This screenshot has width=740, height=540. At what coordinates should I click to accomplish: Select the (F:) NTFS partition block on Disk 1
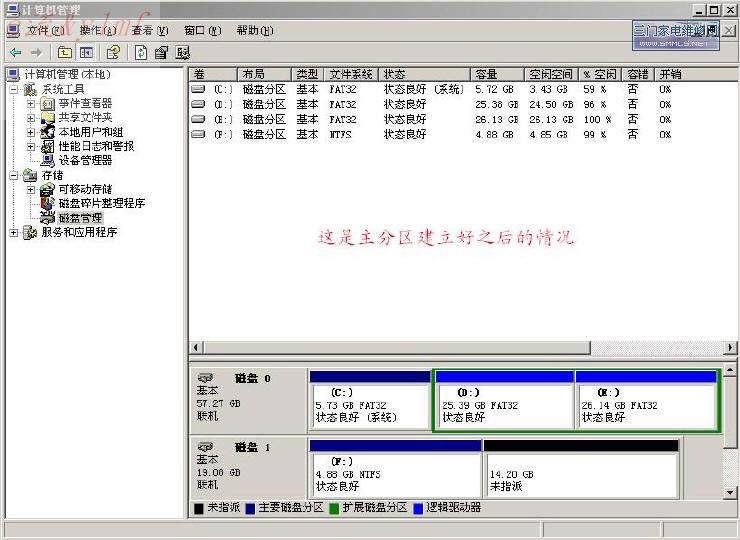click(395, 473)
